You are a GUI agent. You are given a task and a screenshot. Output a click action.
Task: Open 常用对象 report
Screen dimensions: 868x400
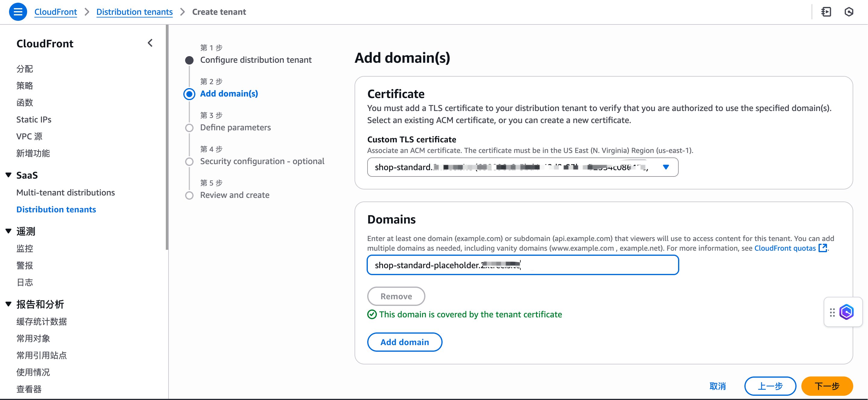[33, 338]
